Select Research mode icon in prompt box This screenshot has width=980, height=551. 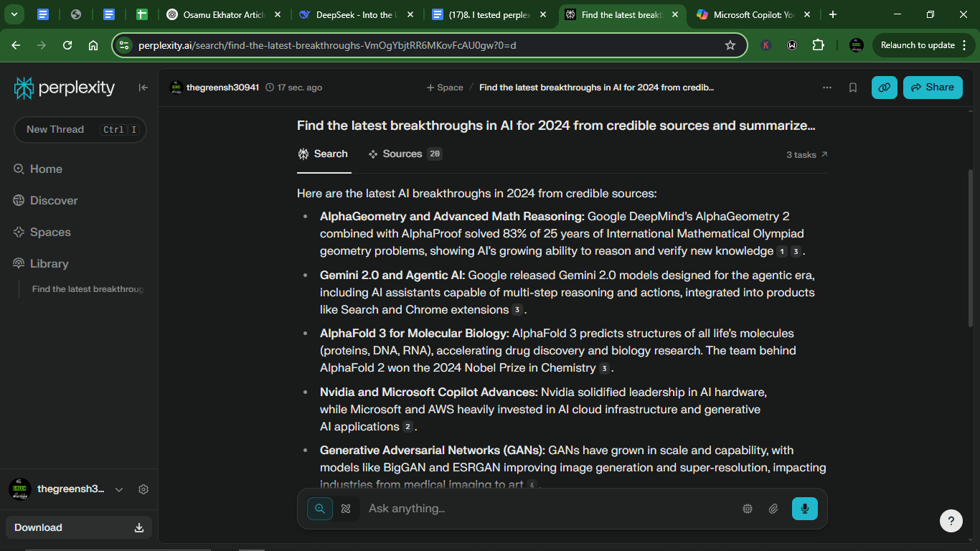[x=346, y=509]
